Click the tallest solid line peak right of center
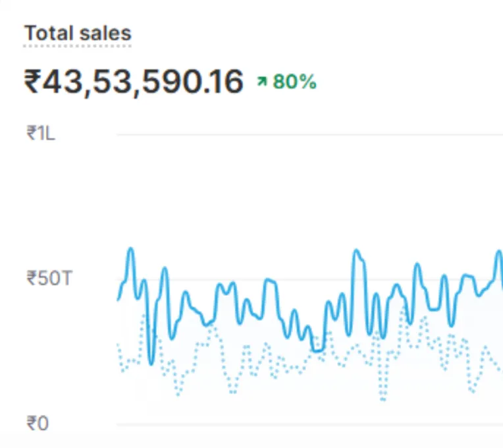Viewport: 503px width, 448px height. pos(356,251)
